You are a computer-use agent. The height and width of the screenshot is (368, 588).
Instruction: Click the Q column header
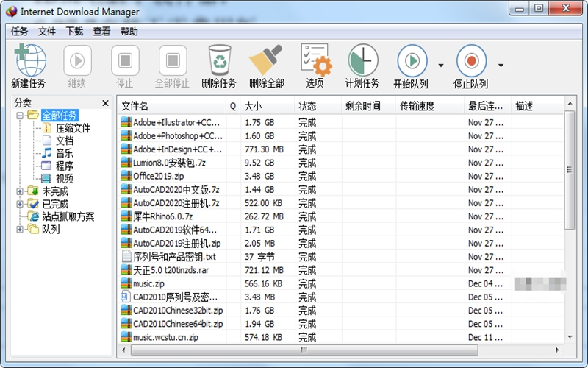pyautogui.click(x=233, y=106)
